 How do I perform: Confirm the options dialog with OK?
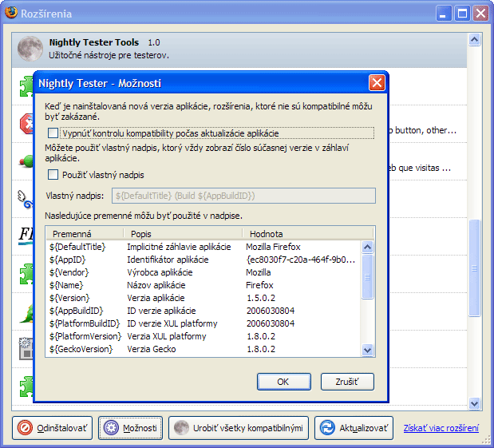[284, 382]
